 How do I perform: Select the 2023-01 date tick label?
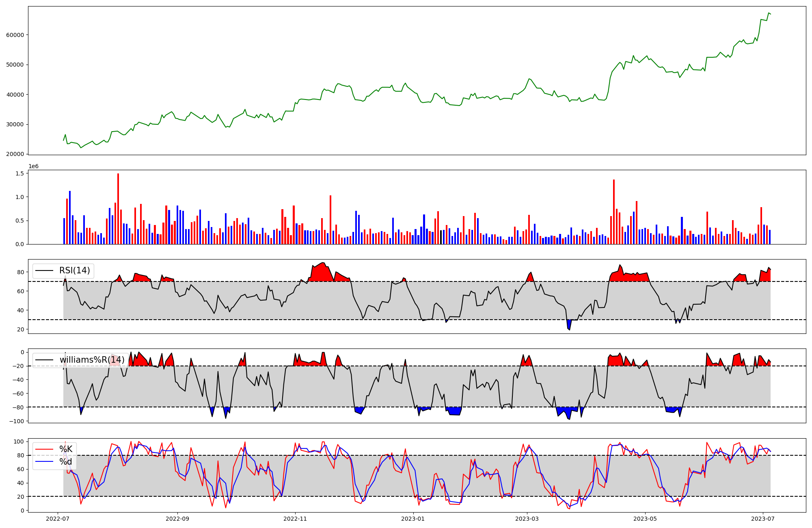[413, 519]
